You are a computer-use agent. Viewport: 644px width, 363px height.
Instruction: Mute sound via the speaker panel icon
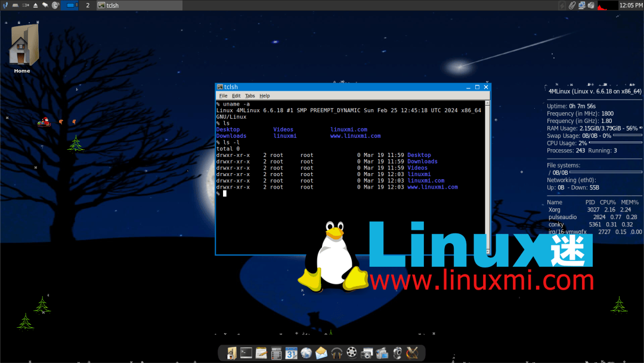[x=55, y=5]
